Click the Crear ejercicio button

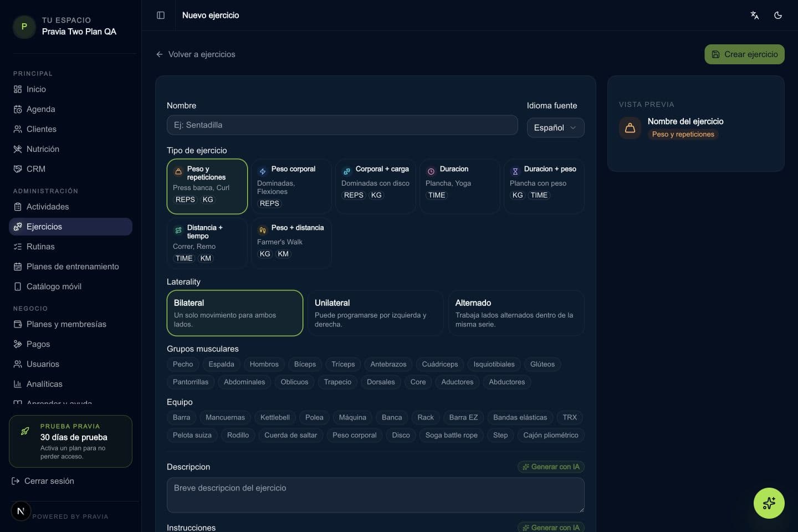[744, 54]
